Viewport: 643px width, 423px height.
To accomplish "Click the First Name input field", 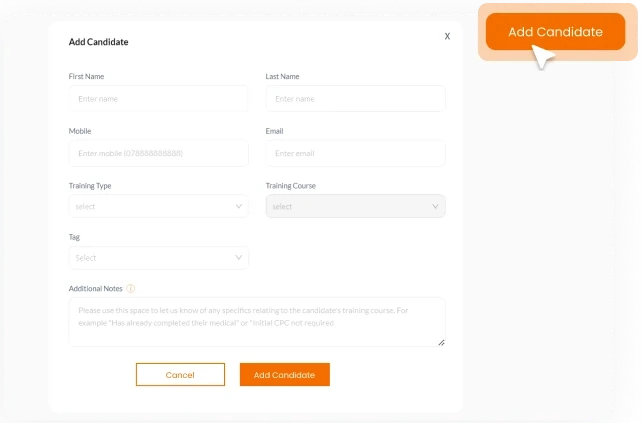I will tap(158, 99).
